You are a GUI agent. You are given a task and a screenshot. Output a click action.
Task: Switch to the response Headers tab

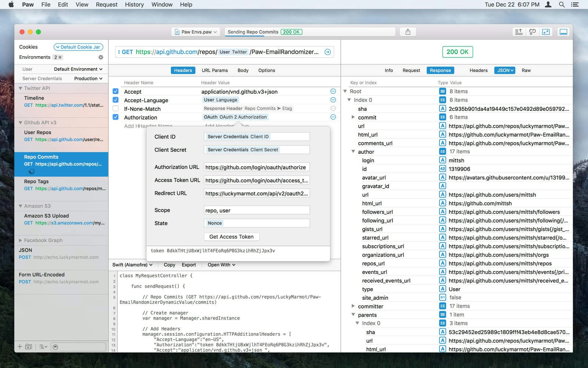pyautogui.click(x=478, y=70)
